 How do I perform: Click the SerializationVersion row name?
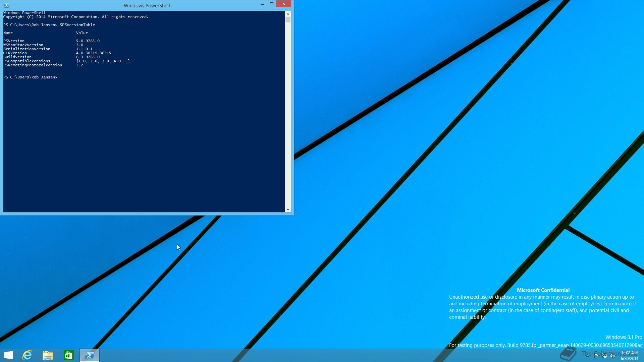[x=27, y=49]
